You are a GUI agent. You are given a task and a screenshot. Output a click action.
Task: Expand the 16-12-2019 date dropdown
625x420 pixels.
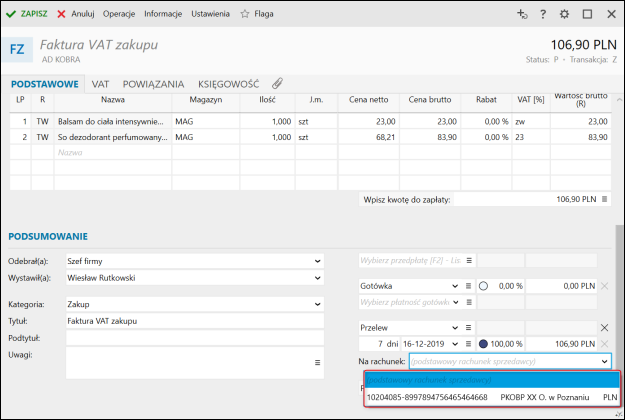[455, 344]
